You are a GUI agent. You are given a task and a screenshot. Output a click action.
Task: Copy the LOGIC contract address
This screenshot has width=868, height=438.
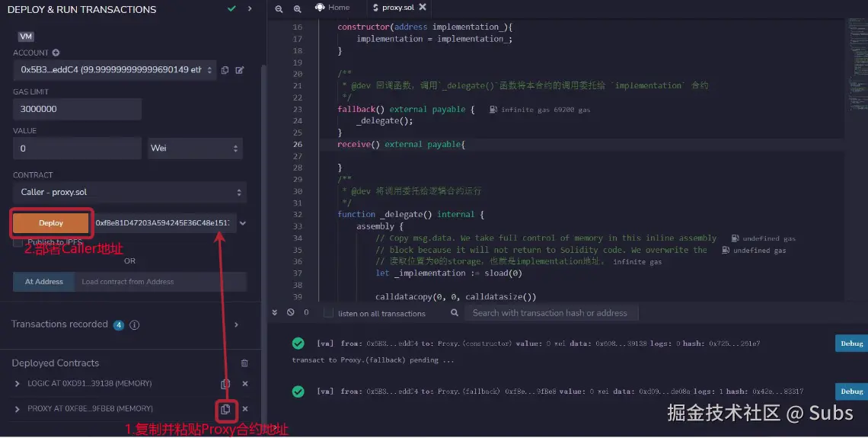pos(225,384)
